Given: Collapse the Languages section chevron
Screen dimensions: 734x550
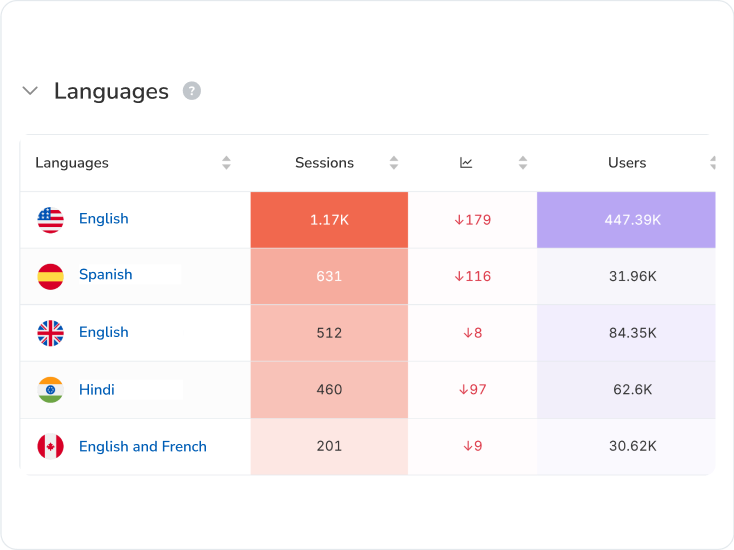Looking at the screenshot, I should click(30, 91).
